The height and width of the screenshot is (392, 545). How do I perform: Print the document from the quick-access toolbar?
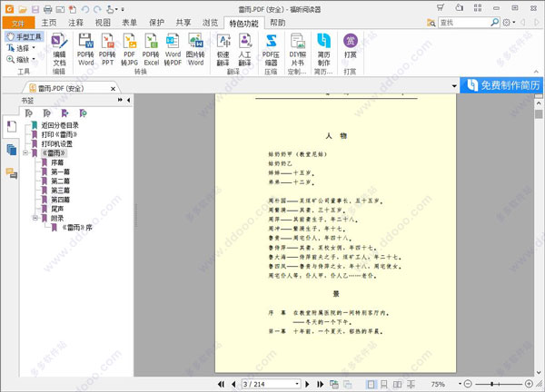coord(47,9)
